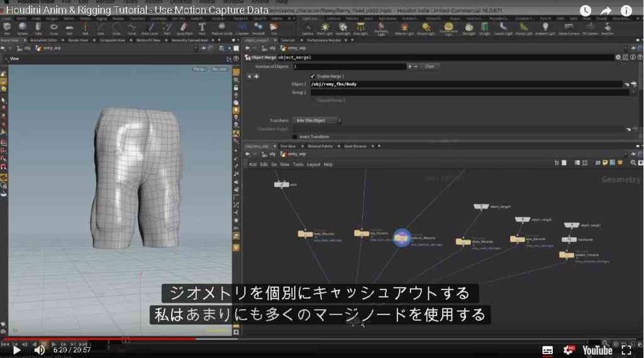Play the YouTube video
Screen dimensions: 644x358
[x=16, y=350]
